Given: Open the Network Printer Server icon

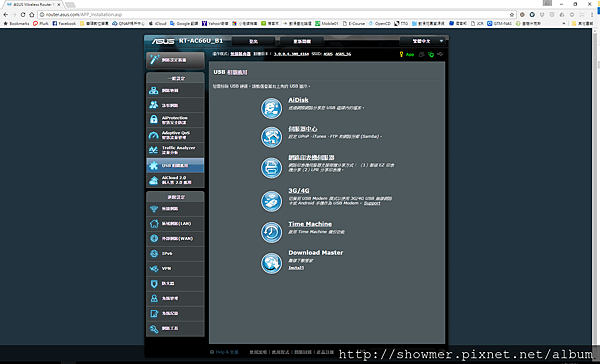Looking at the screenshot, I should pyautogui.click(x=271, y=168).
